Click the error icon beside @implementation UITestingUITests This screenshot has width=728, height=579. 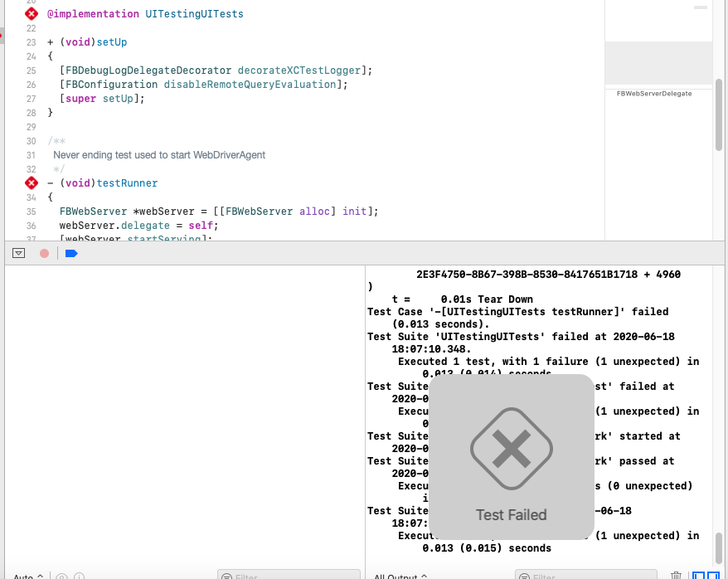coord(32,14)
